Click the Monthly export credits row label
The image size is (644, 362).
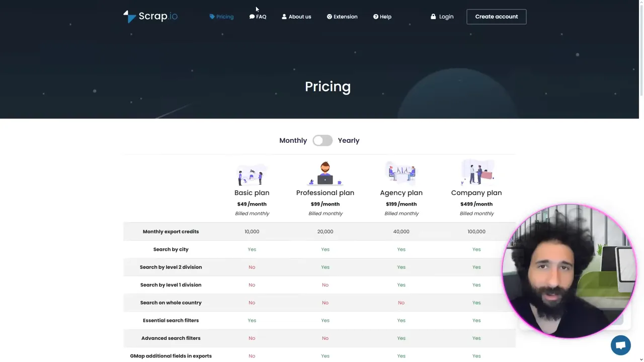click(x=171, y=232)
